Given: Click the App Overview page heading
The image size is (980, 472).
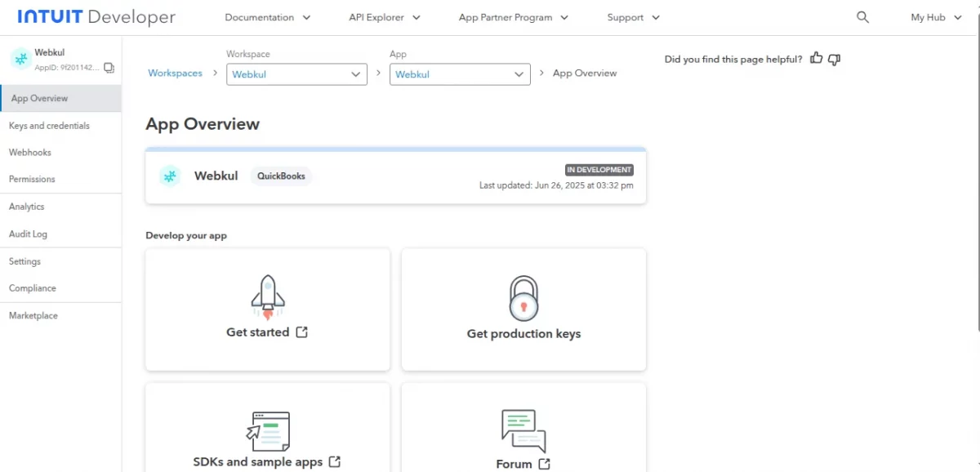Looking at the screenshot, I should point(203,124).
